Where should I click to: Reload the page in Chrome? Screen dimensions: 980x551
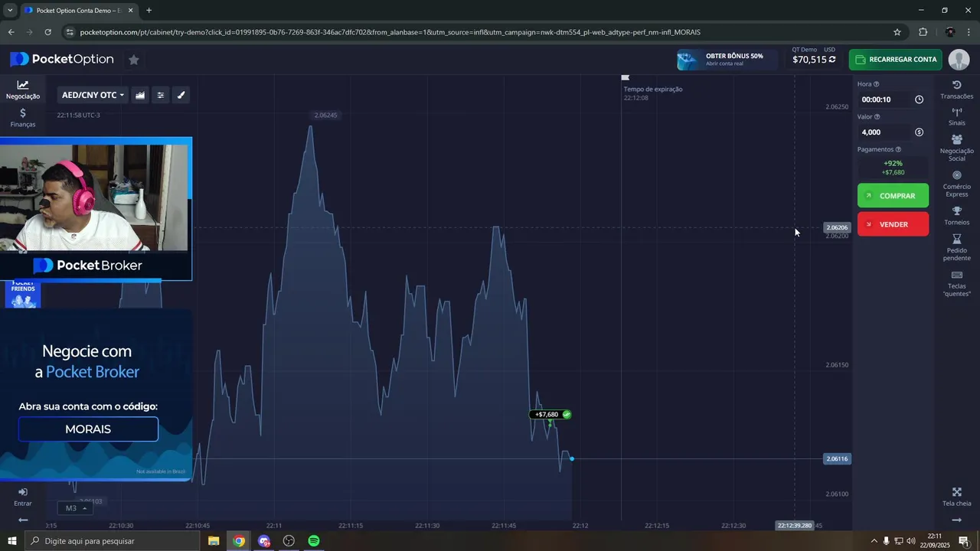click(x=47, y=32)
